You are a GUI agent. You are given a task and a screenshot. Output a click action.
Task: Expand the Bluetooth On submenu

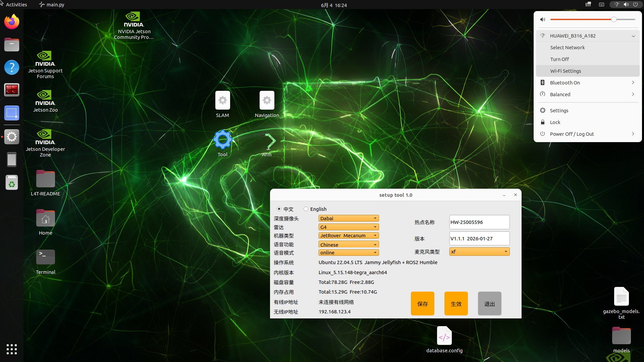click(x=588, y=83)
